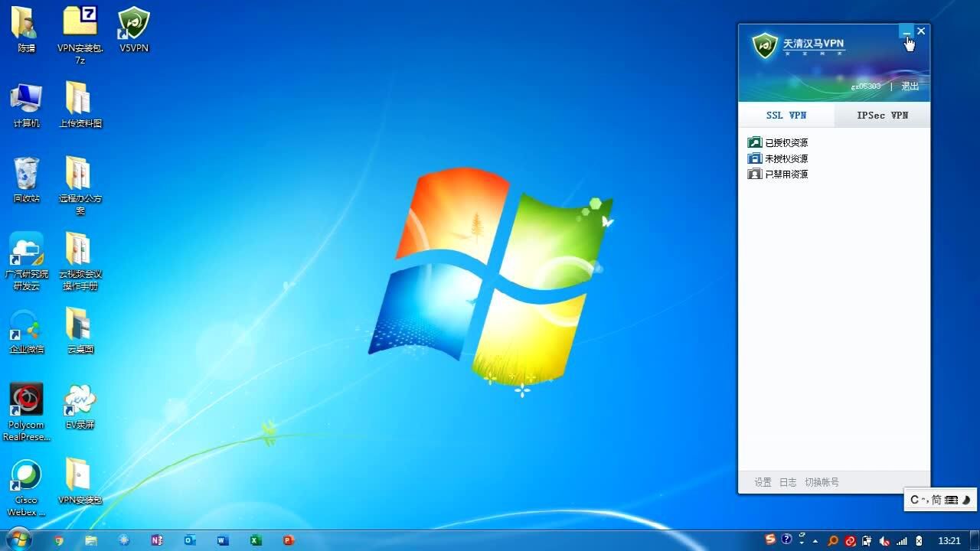Click 切换帐号 to switch account
This screenshot has height=551, width=980.
point(822,482)
